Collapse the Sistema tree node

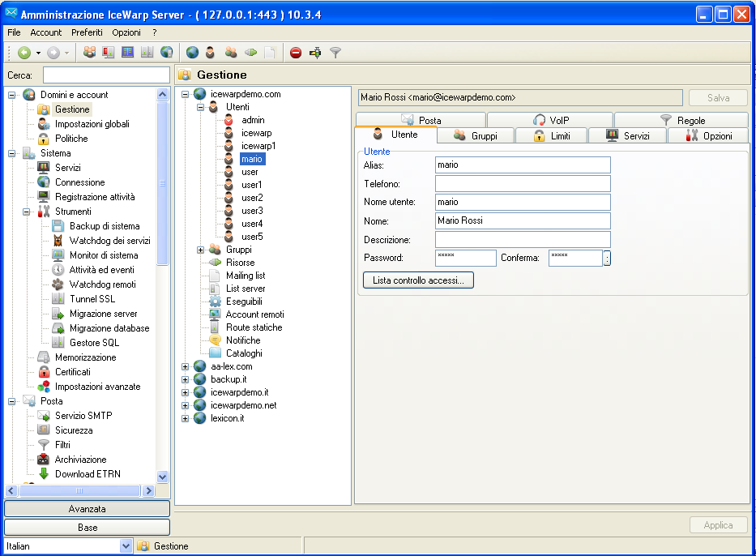11,153
